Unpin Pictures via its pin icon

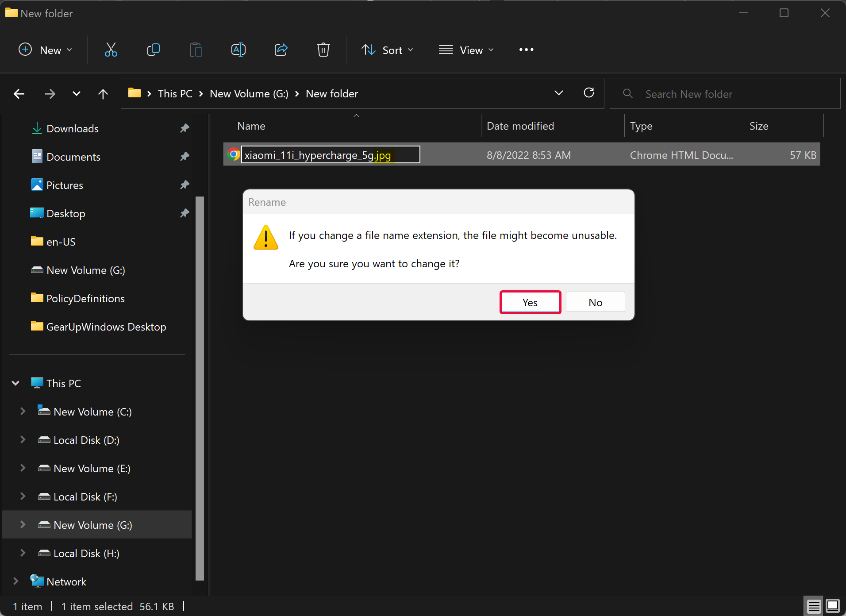(x=185, y=185)
